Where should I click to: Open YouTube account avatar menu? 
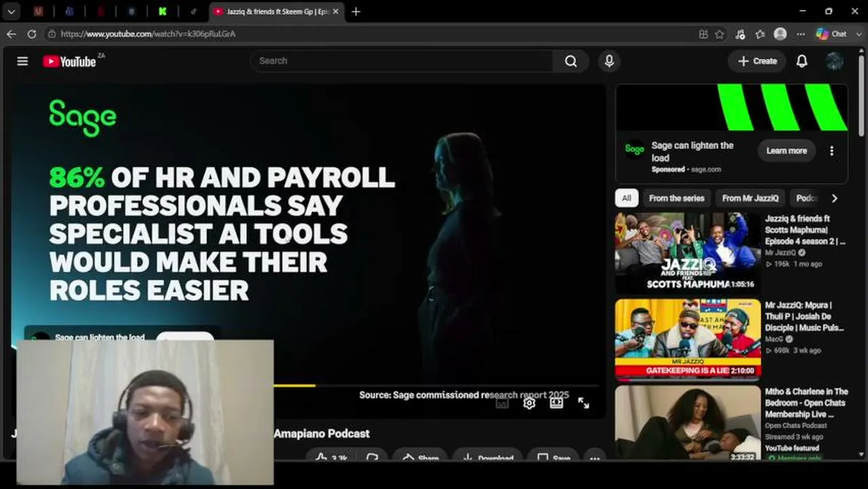pyautogui.click(x=835, y=61)
